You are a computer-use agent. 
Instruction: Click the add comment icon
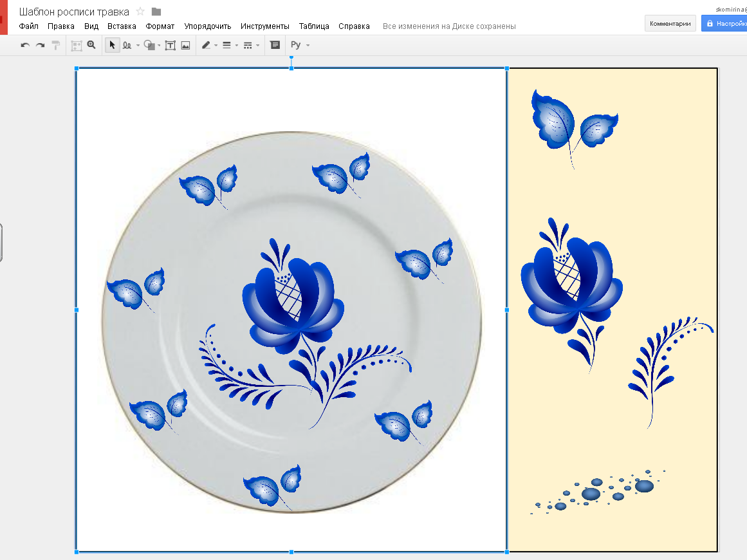[275, 45]
